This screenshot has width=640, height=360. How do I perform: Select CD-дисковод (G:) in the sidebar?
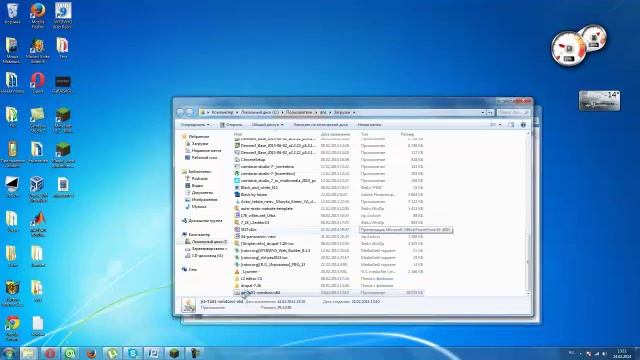click(x=204, y=256)
